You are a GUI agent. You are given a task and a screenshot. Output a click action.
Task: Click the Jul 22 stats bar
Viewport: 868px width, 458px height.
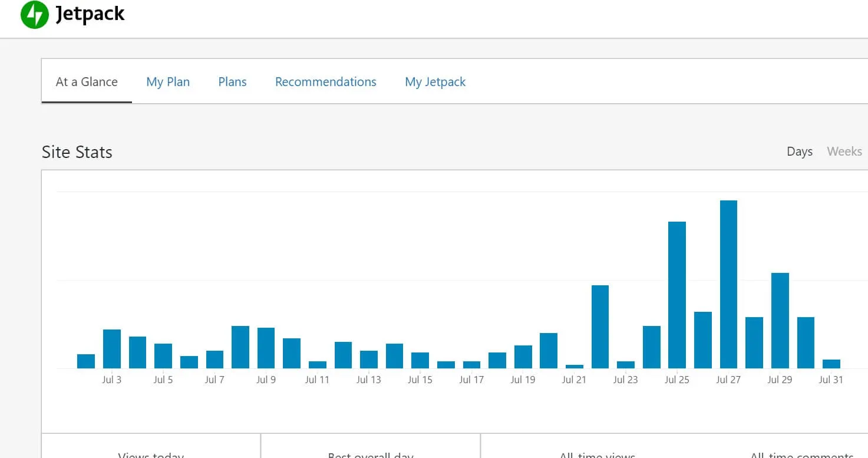[x=600, y=327]
